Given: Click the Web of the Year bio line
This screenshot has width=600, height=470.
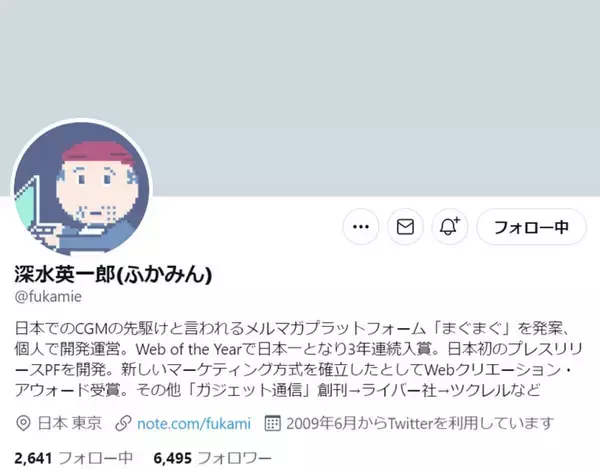Looking at the screenshot, I should point(298,349).
